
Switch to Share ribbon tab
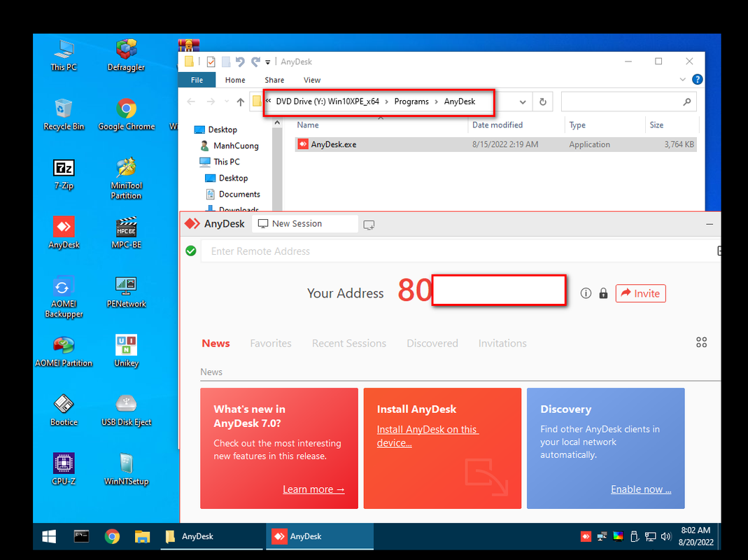click(x=274, y=80)
